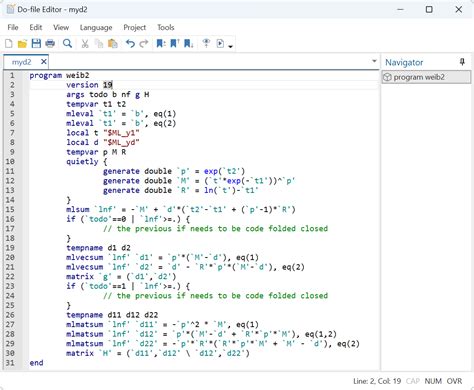This screenshot has height=390, width=474.
Task: Click the NUM status bar indicator
Action: click(x=433, y=381)
